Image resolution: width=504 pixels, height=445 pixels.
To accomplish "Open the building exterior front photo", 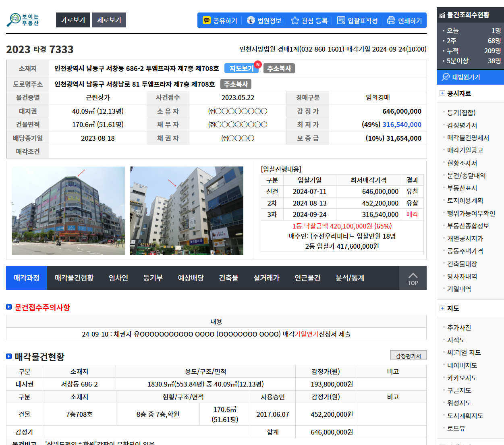I will tap(68, 210).
